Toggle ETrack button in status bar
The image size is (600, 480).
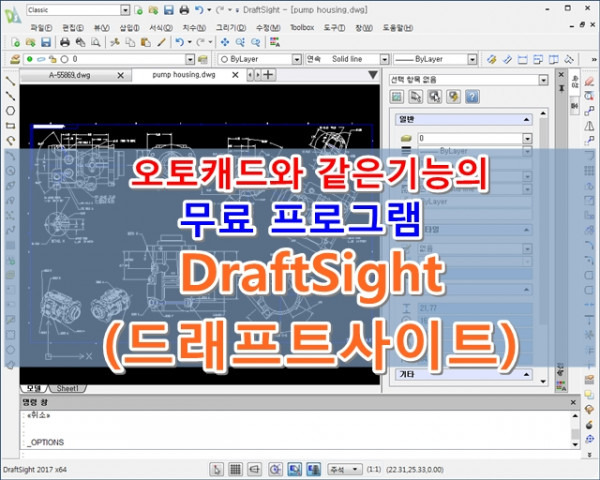pyautogui.click(x=314, y=469)
